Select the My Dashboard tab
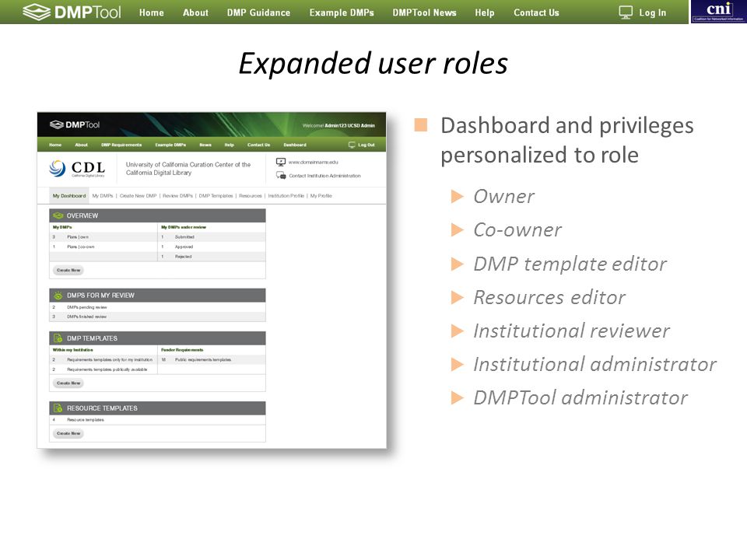This screenshot has height=560, width=747. 69,196
